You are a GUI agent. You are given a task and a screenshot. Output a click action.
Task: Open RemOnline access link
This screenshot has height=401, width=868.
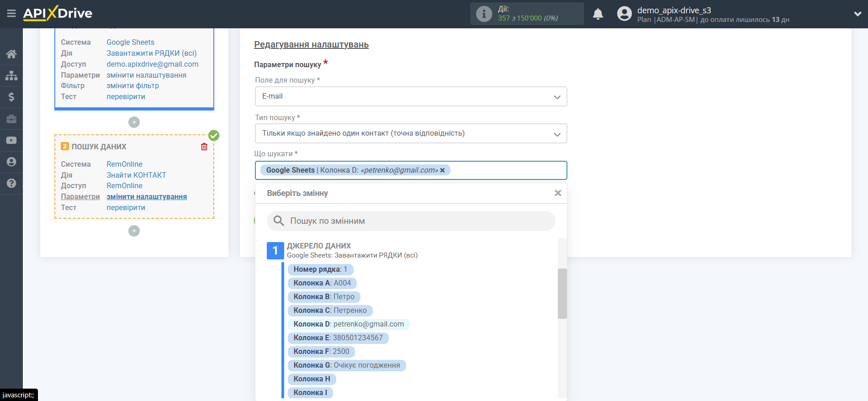point(124,185)
